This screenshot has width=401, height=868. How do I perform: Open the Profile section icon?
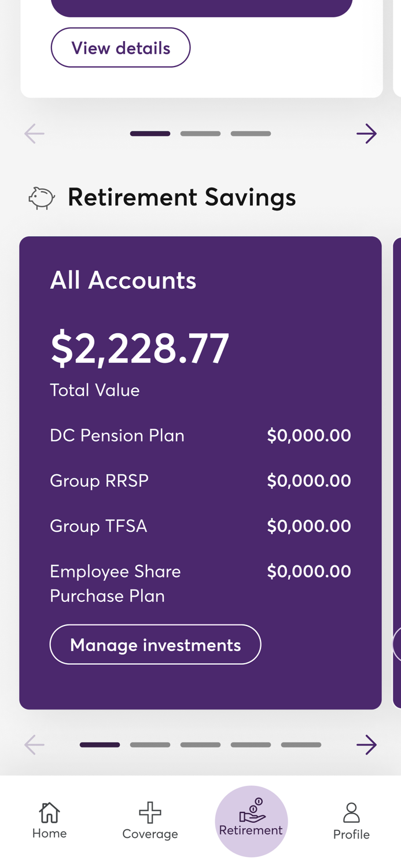tap(351, 812)
